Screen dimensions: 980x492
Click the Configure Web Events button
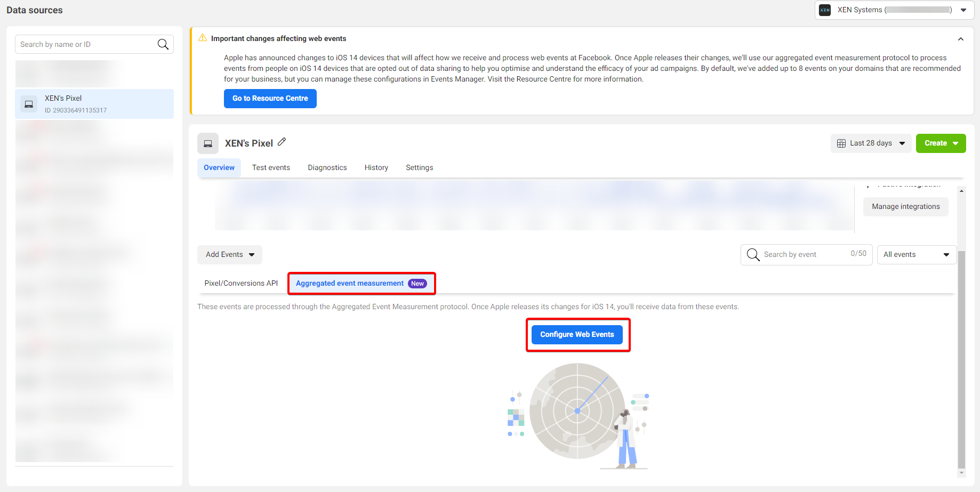tap(577, 334)
